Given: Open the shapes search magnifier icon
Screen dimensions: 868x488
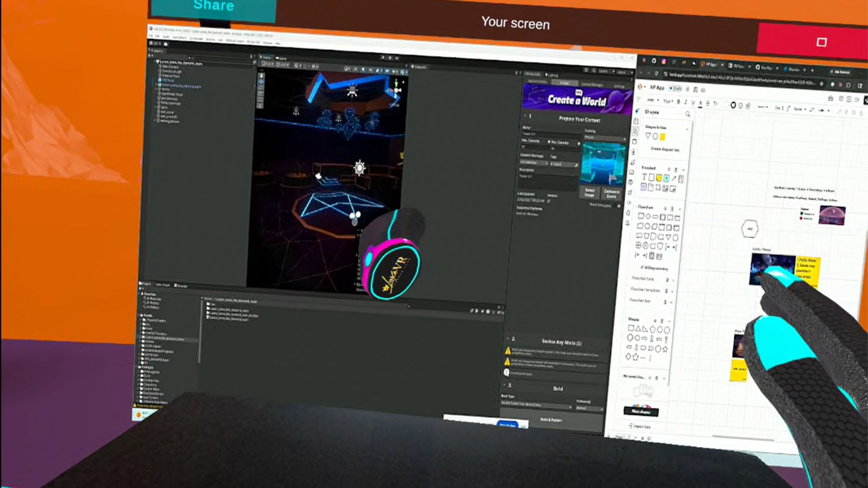Looking at the screenshot, I should 688,114.
